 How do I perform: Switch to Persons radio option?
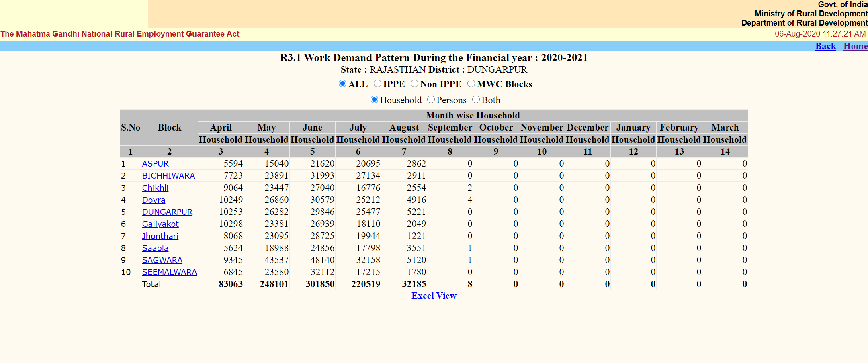coord(431,100)
